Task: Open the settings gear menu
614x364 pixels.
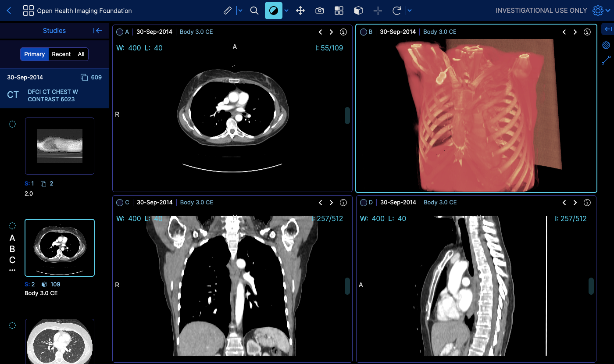Action: [597, 11]
